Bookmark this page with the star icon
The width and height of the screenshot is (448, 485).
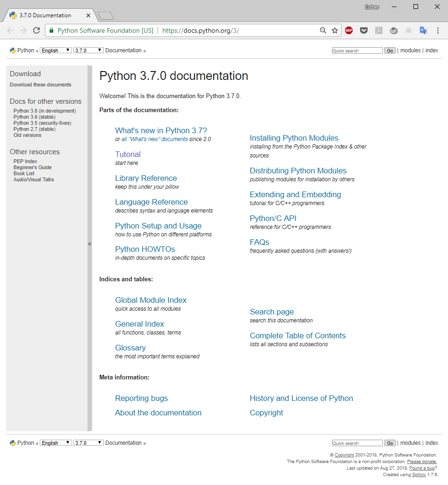(x=335, y=30)
